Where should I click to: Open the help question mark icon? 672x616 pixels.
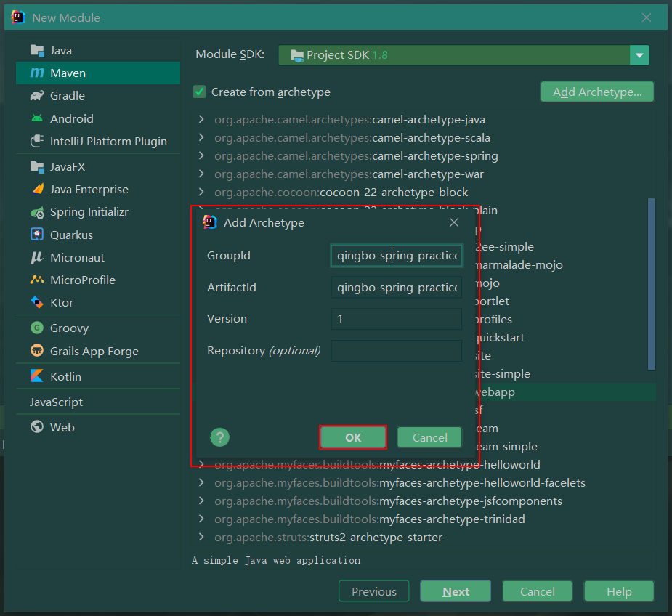[x=219, y=437]
